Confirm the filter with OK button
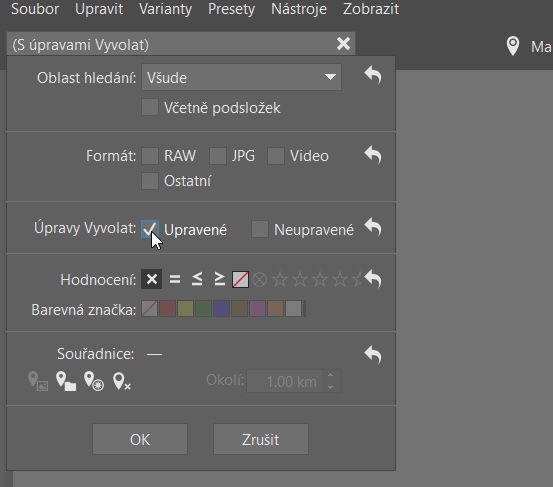This screenshot has height=487, width=553. pos(140,439)
